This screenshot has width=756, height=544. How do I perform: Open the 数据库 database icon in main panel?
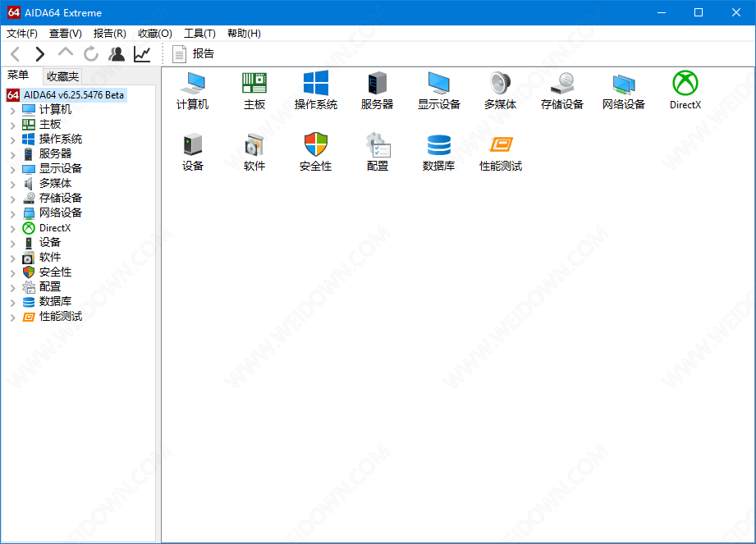(x=439, y=153)
